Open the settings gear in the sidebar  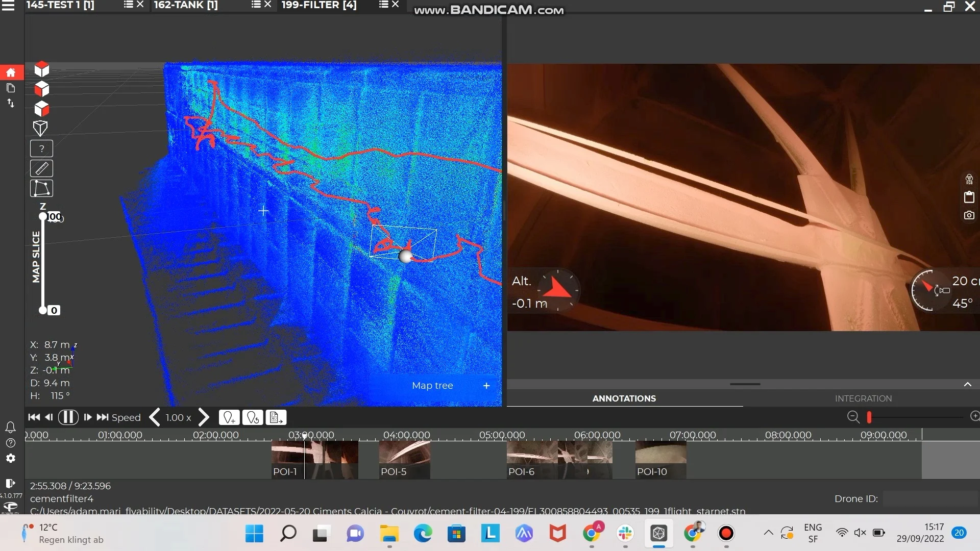tap(10, 459)
